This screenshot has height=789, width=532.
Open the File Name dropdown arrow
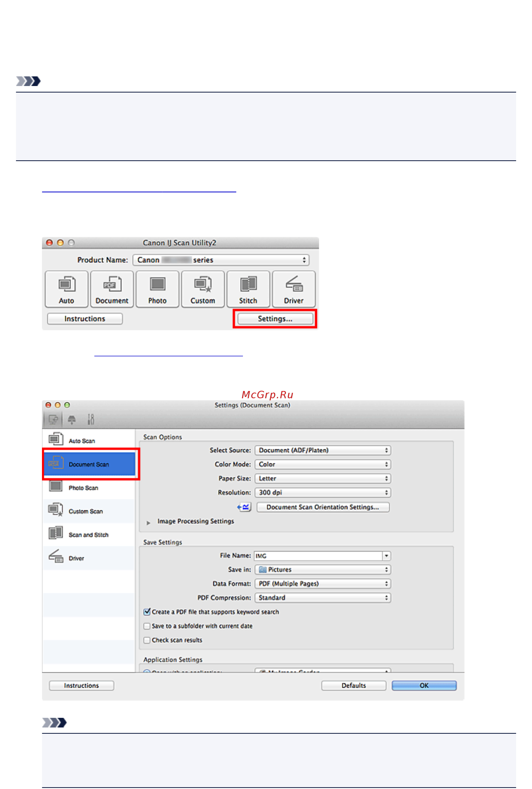pos(387,556)
